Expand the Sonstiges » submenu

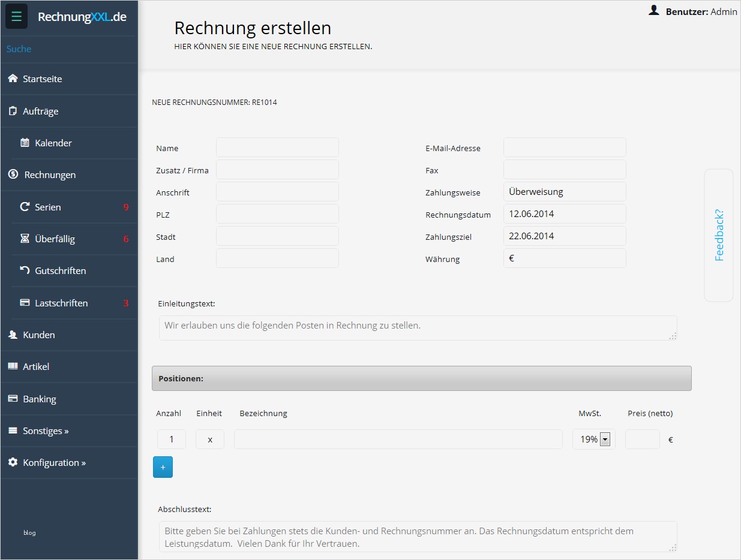[46, 430]
